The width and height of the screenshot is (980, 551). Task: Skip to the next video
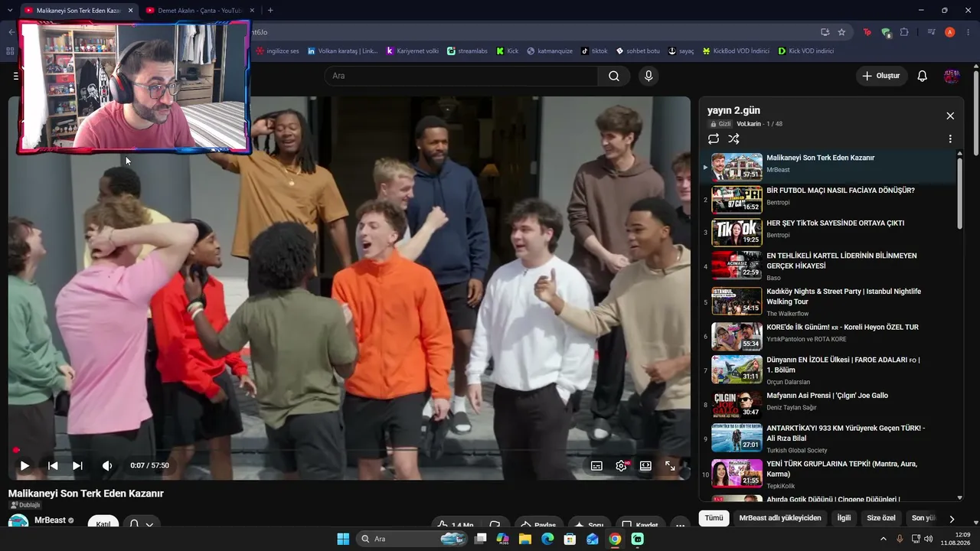(x=77, y=465)
